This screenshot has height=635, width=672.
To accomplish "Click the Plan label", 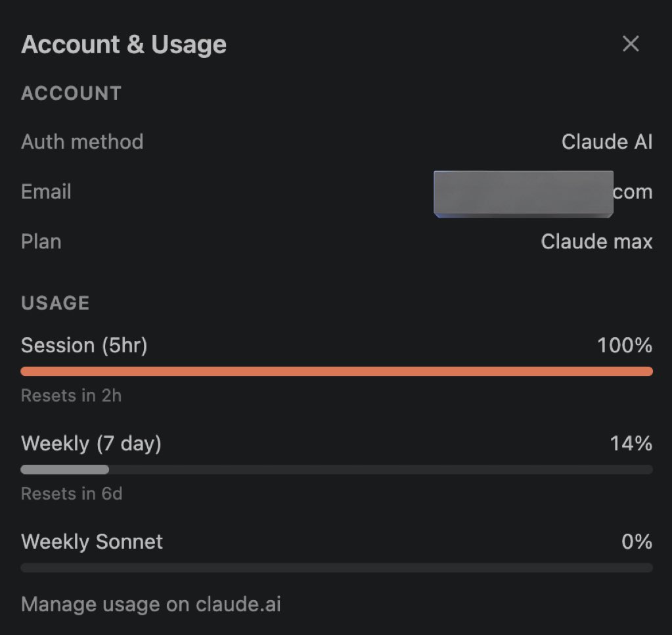I will pyautogui.click(x=41, y=242).
